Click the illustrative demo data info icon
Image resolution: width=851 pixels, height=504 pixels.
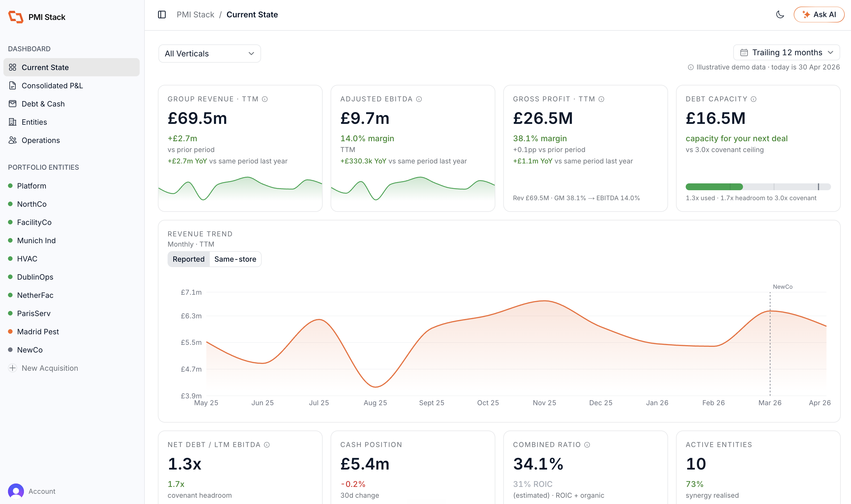(691, 67)
